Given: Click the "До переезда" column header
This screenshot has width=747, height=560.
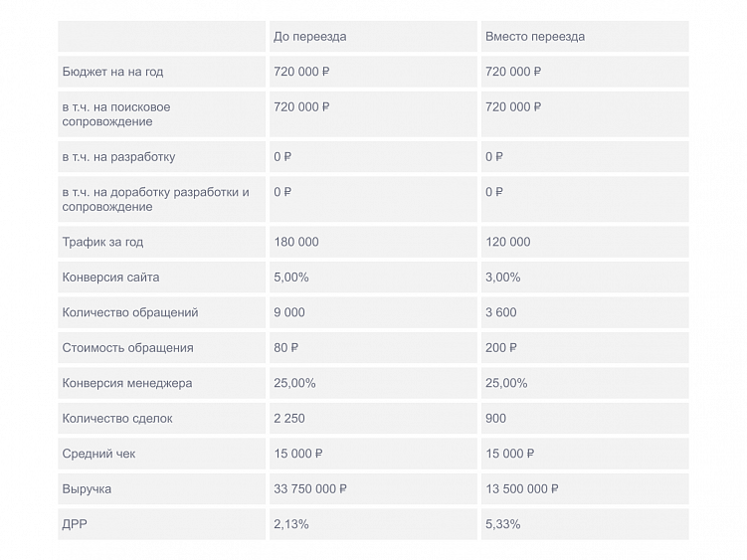Looking at the screenshot, I should [309, 37].
